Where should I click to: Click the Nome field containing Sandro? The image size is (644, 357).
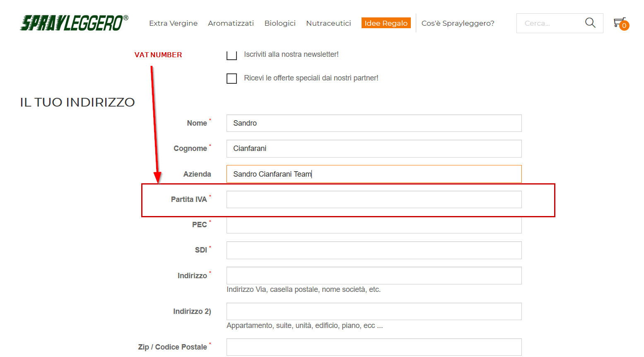click(374, 123)
